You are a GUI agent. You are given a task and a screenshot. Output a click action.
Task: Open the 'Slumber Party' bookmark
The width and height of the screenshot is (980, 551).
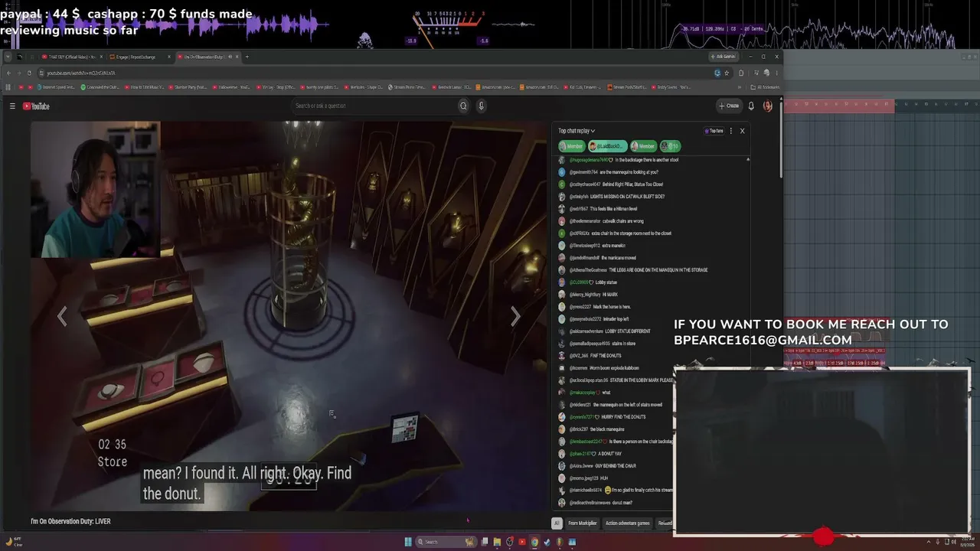[188, 87]
